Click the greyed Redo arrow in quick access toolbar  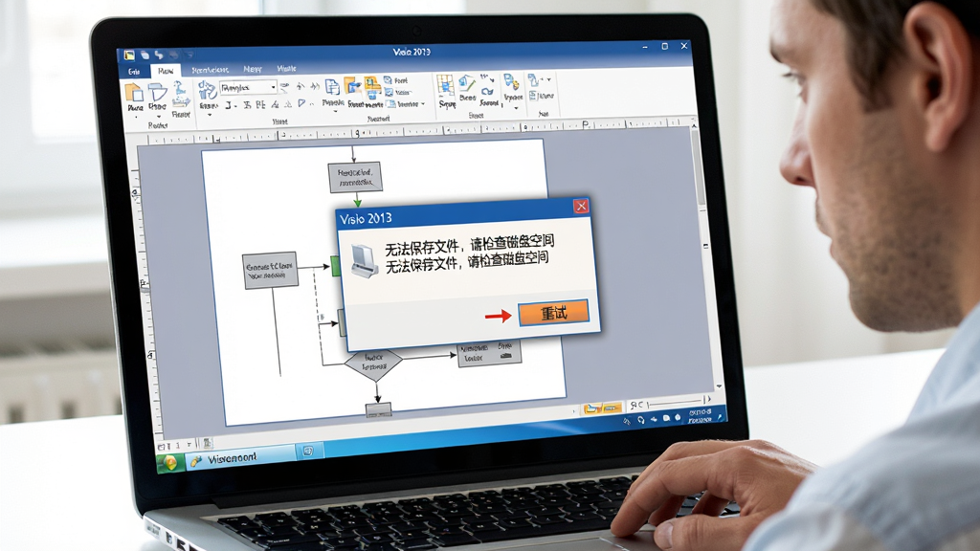[x=174, y=55]
